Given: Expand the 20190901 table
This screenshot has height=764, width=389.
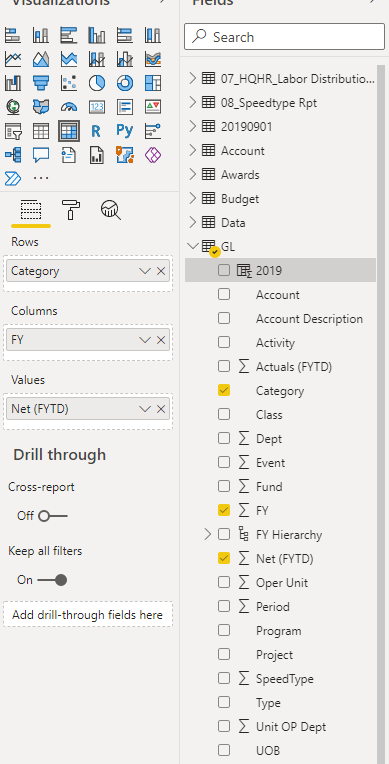Looking at the screenshot, I should click(193, 126).
